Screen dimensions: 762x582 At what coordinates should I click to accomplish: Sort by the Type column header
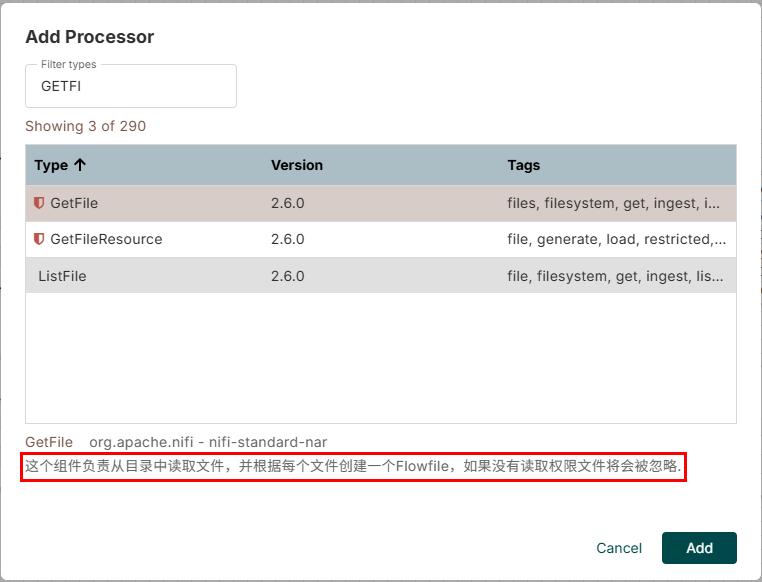[x=51, y=165]
